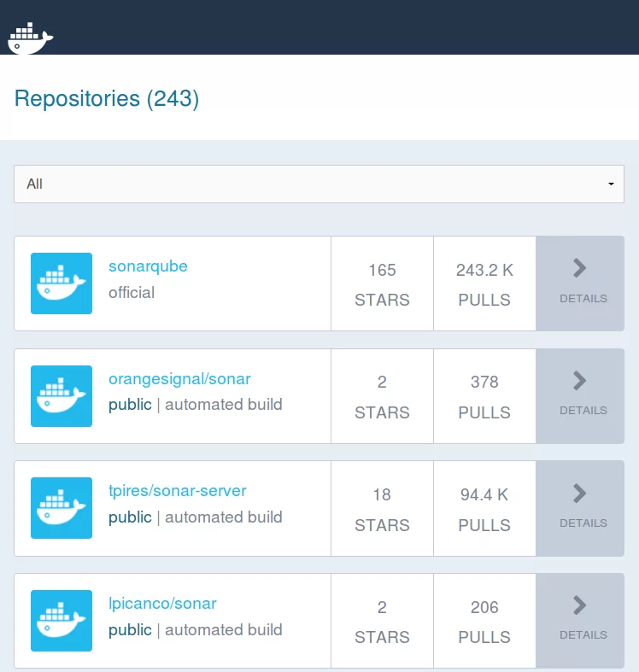Click the 165 STARS count for sonarqube
The height and width of the screenshot is (672, 639).
click(x=382, y=284)
